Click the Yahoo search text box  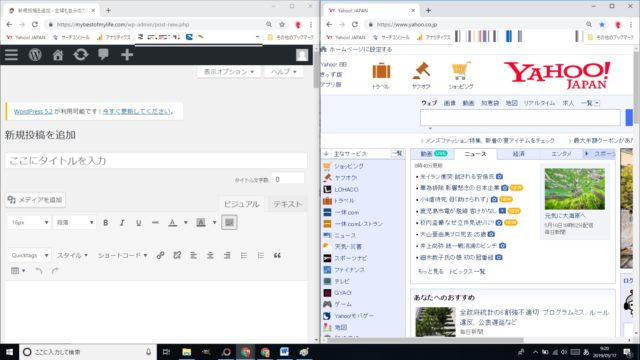click(x=520, y=118)
